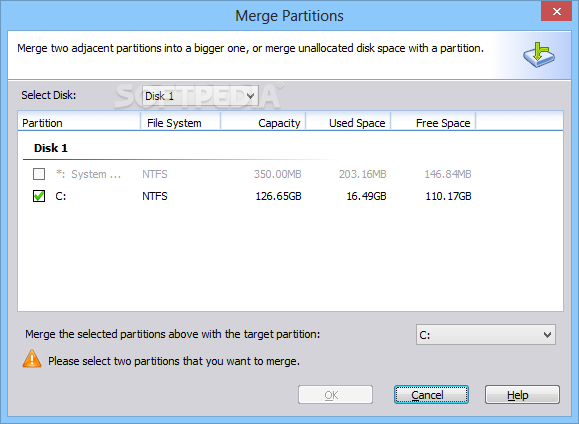The height and width of the screenshot is (424, 579).
Task: Open the Select Disk dropdown
Action: coord(200,96)
